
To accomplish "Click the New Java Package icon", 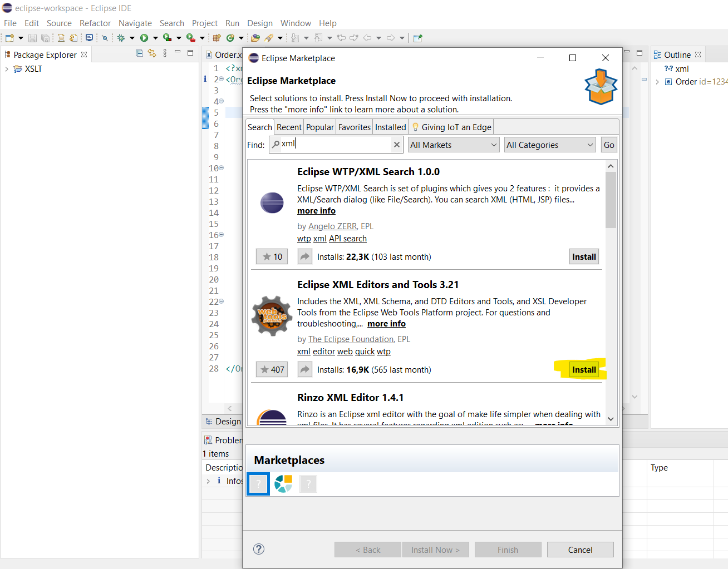I will click(217, 38).
